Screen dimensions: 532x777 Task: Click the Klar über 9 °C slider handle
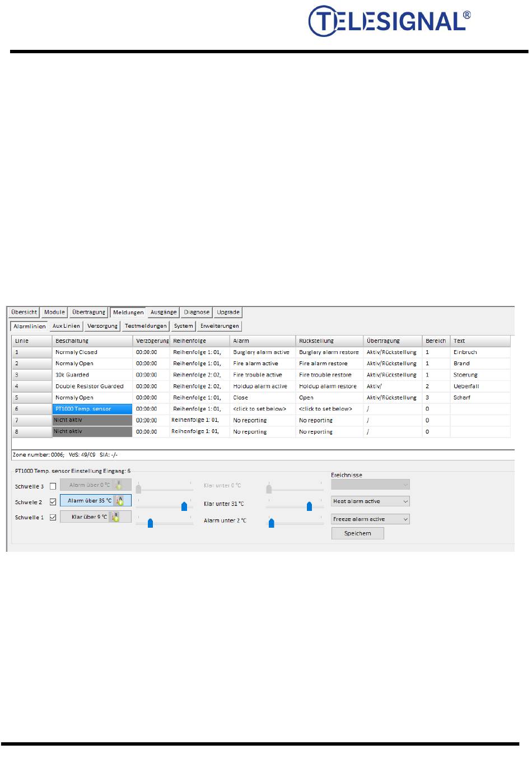tap(150, 523)
